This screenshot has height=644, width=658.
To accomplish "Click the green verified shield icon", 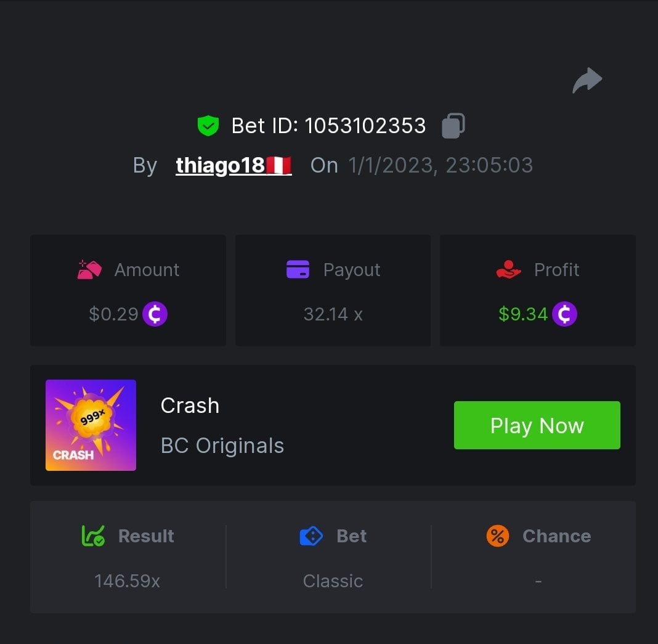I will point(208,126).
